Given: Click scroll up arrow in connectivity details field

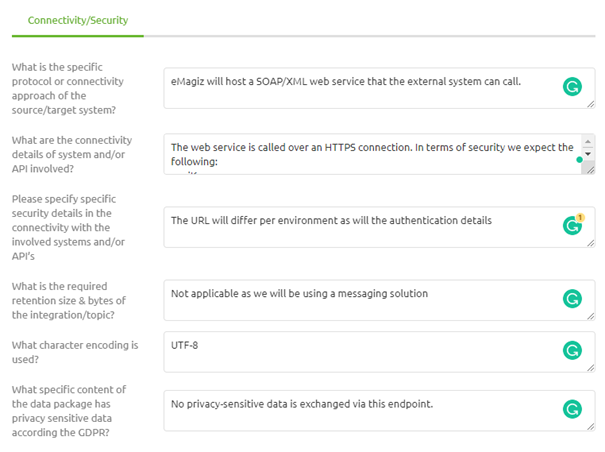Looking at the screenshot, I should click(x=588, y=142).
